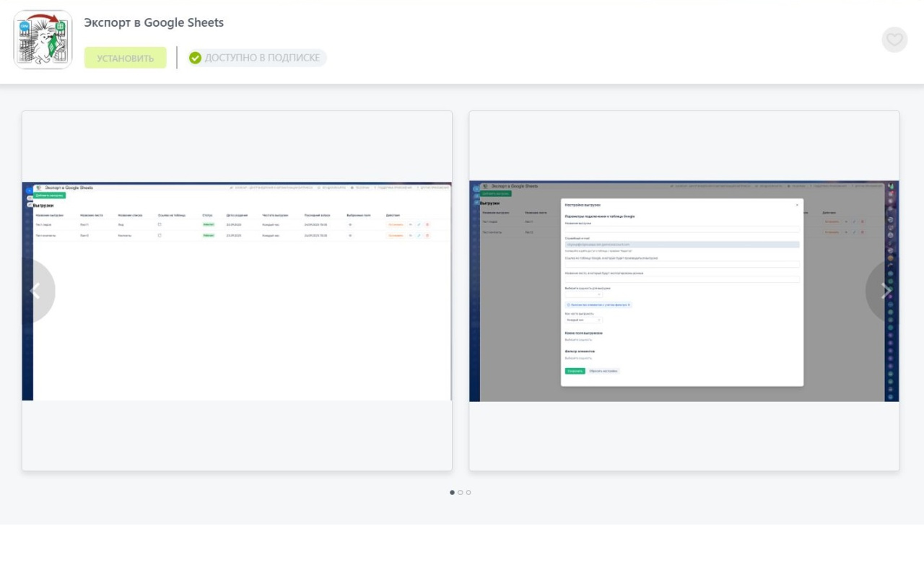Image resolution: width=924 pixels, height=565 pixels.
Task: Advance to the next screenshot with the right arrow
Action: (885, 291)
